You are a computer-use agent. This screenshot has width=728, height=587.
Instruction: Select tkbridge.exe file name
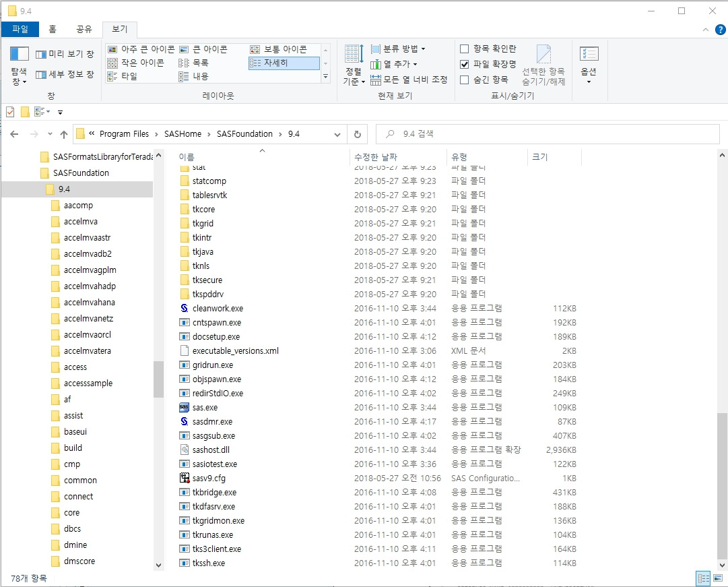pos(214,492)
